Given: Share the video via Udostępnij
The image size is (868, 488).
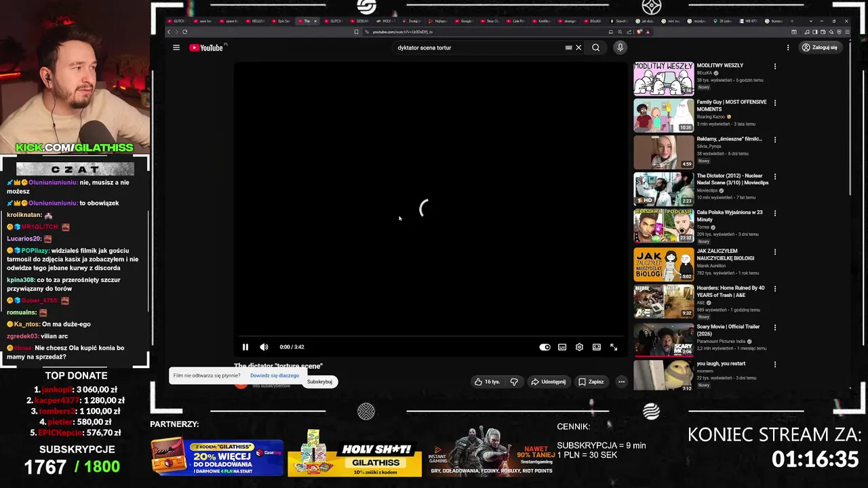Looking at the screenshot, I should point(548,382).
